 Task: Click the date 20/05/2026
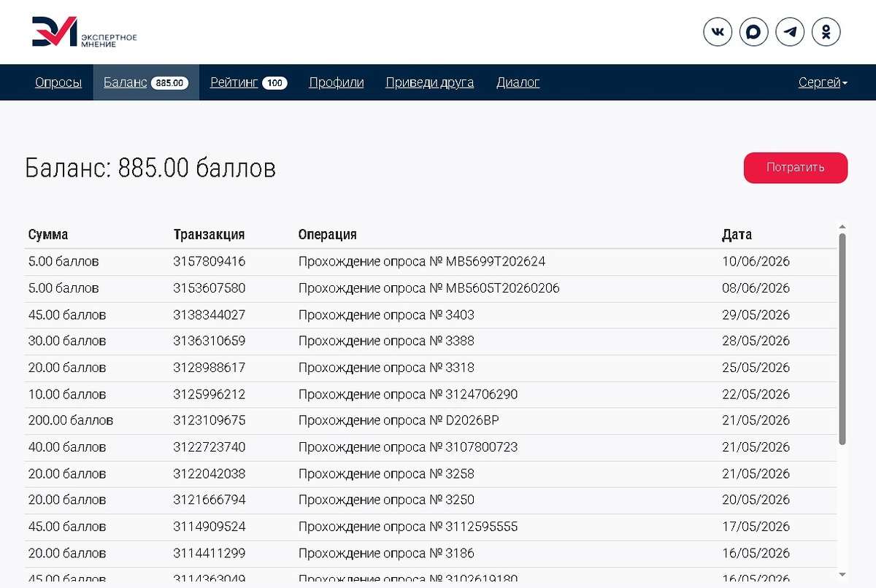point(756,500)
